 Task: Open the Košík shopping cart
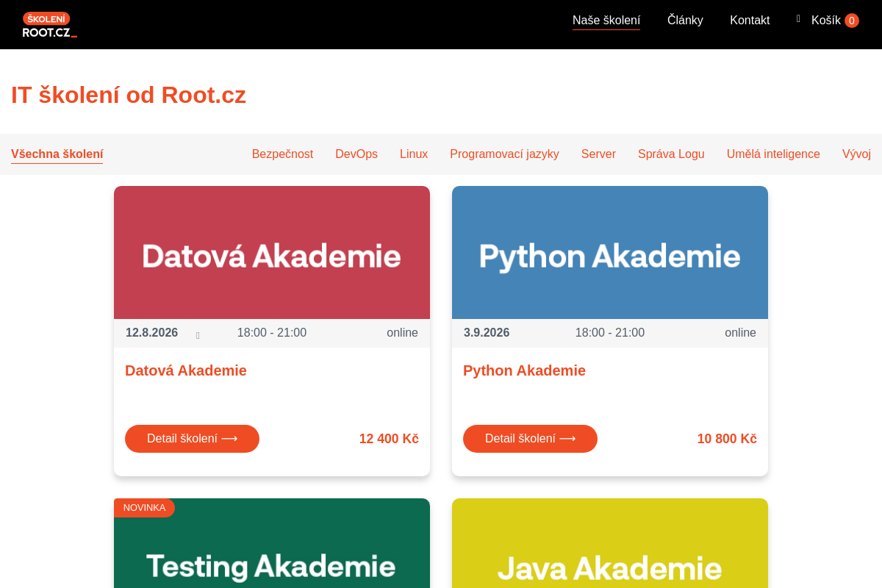(x=826, y=21)
